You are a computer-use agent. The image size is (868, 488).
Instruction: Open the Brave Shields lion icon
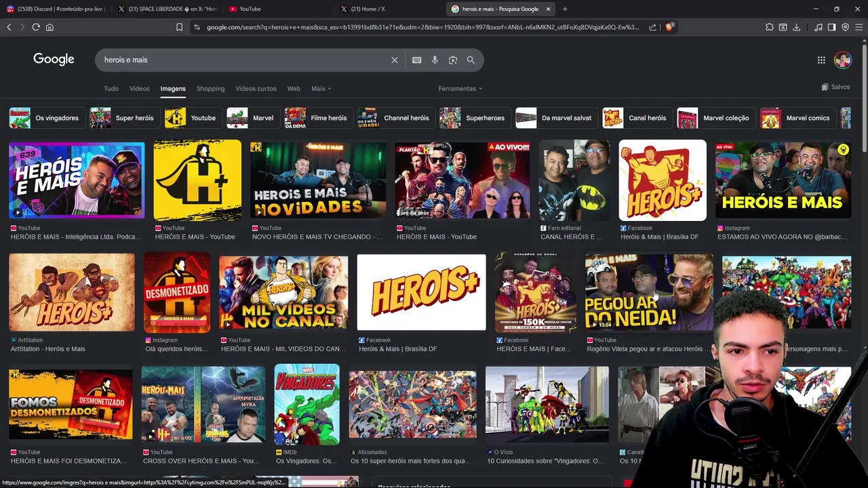pyautogui.click(x=669, y=27)
